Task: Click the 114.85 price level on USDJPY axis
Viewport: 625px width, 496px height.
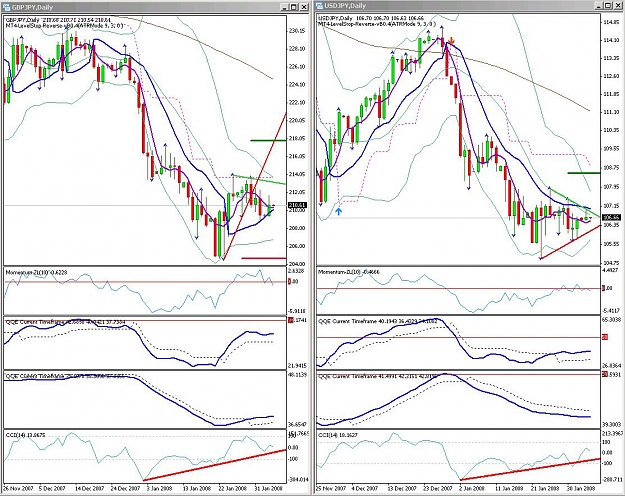Action: pos(611,22)
